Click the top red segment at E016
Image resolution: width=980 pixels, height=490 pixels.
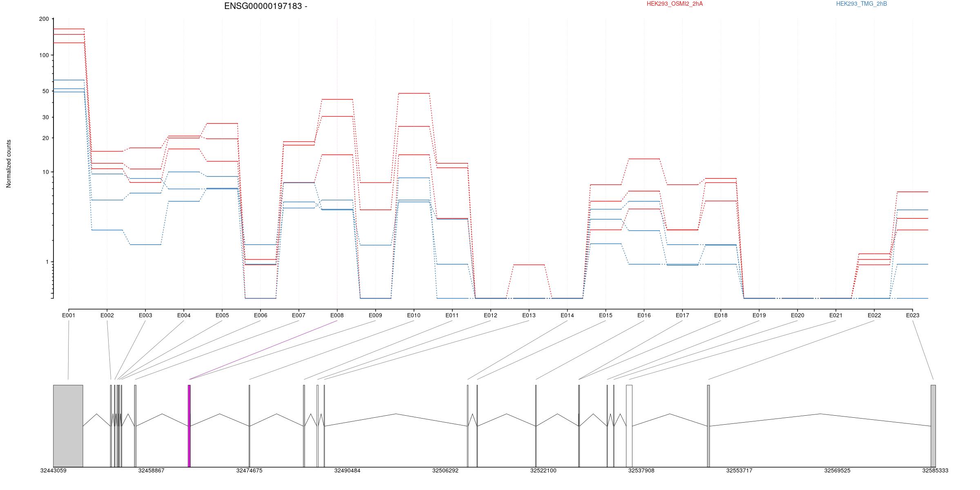click(644, 159)
